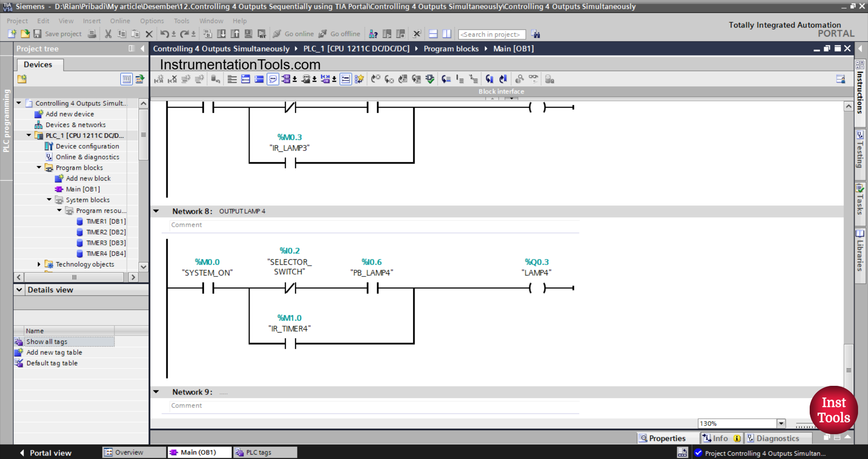Download the program to the device
The image size is (868, 459).
pos(222,34)
